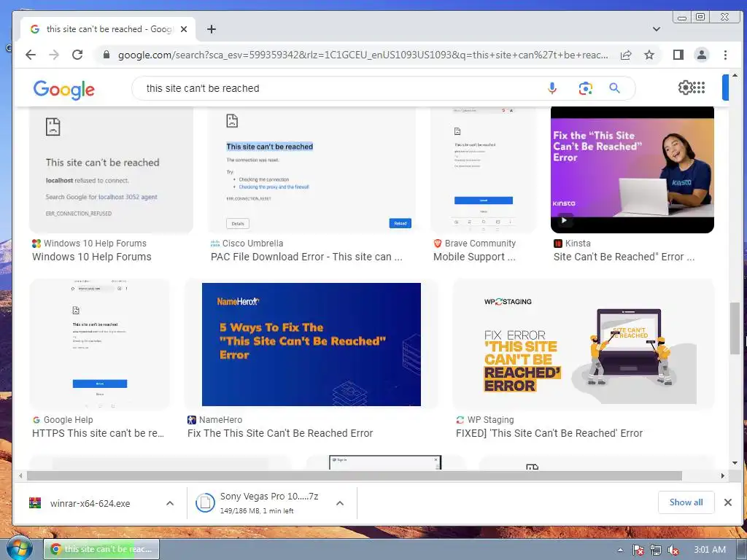This screenshot has width=747, height=560.
Task: Reload the current page
Action: pyautogui.click(x=77, y=55)
